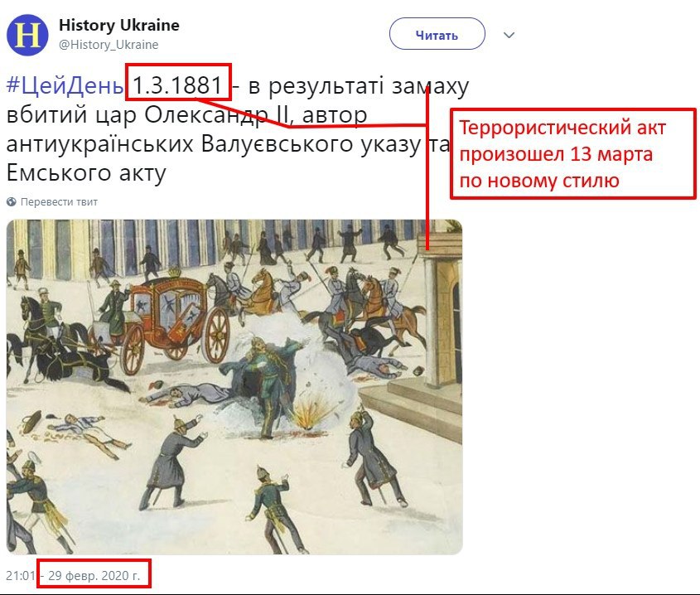The image size is (700, 595).
Task: Click the globe translate icon
Action: pyautogui.click(x=11, y=202)
